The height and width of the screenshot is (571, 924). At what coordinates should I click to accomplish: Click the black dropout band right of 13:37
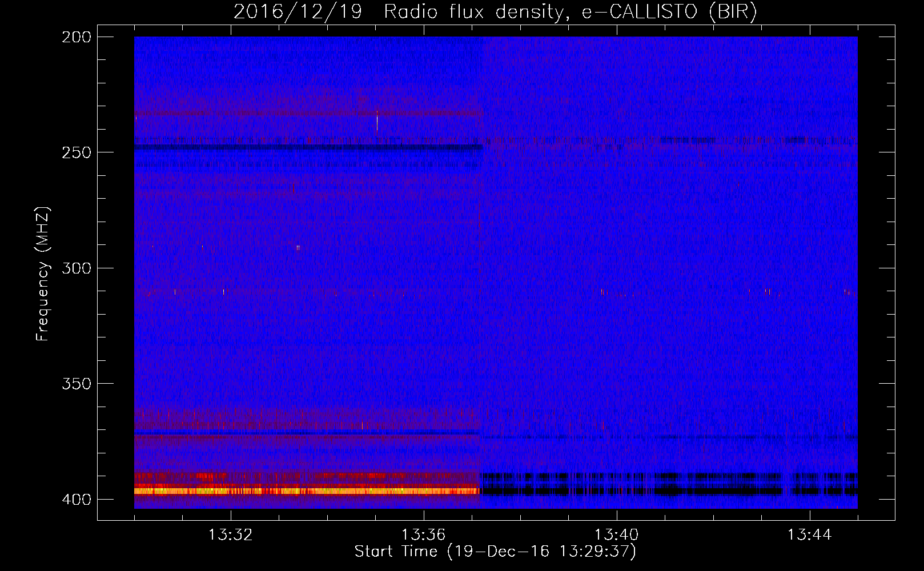coord(668,491)
